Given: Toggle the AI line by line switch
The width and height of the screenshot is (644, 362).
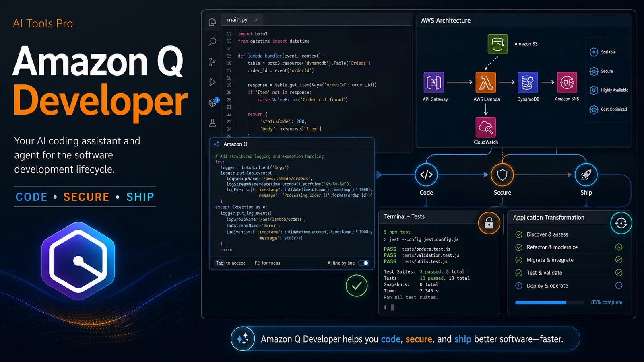Looking at the screenshot, I should 364,263.
